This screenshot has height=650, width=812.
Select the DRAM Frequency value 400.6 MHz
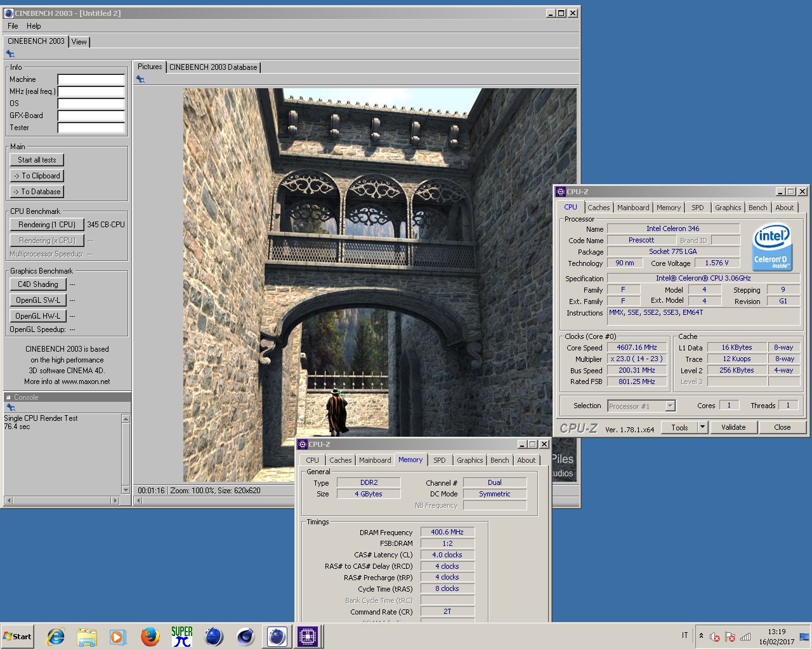tap(447, 532)
